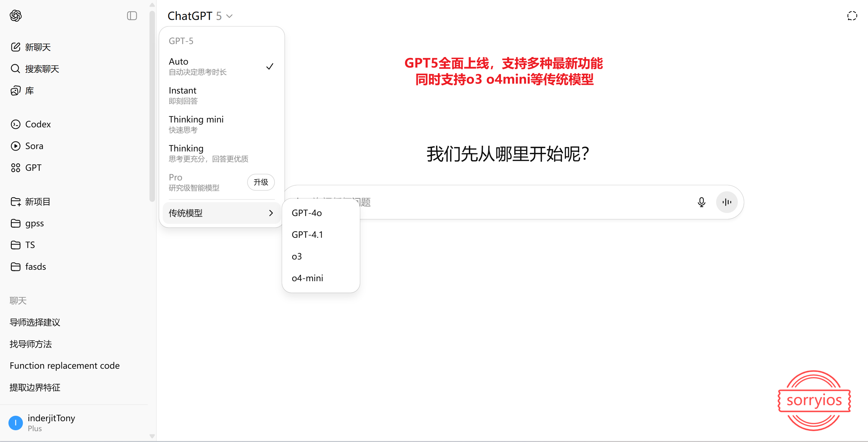Expand the 传统模型 submenu
868x442 pixels.
222,213
